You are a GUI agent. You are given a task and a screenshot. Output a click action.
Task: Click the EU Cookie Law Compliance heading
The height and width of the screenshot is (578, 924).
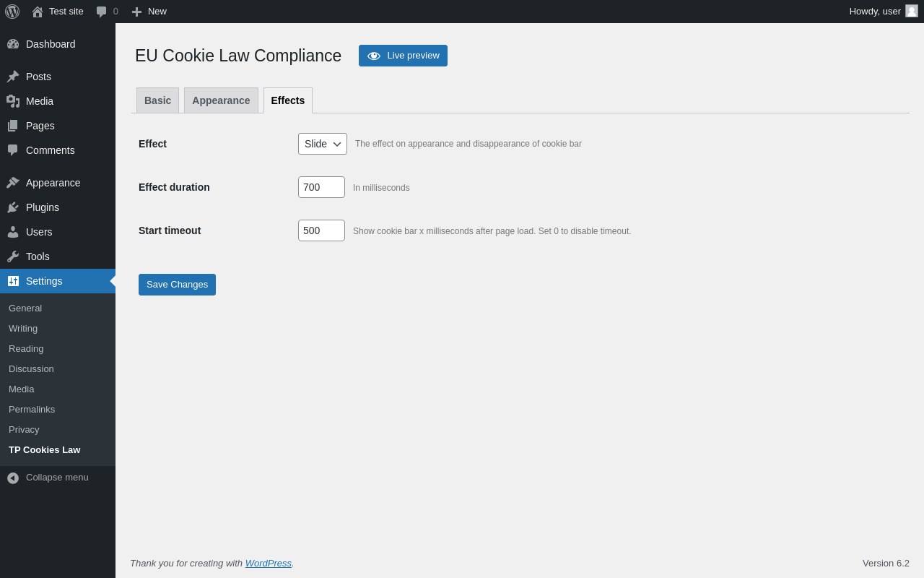238,56
